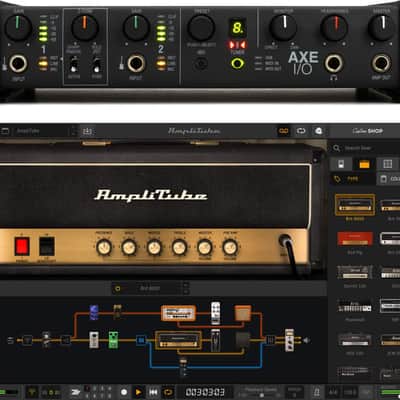Toggle the orange chain link icon
Screen dimensions: 400x400
[x=284, y=131]
